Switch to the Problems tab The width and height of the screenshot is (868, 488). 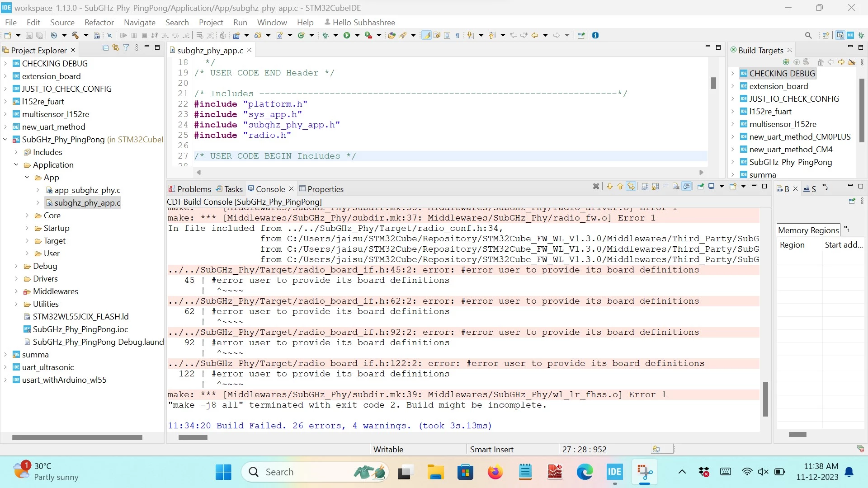tap(190, 189)
